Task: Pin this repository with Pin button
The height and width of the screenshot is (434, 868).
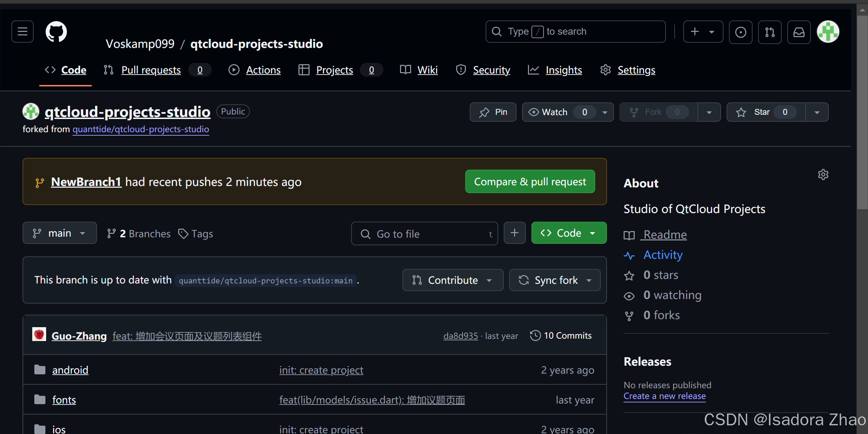Action: 493,112
